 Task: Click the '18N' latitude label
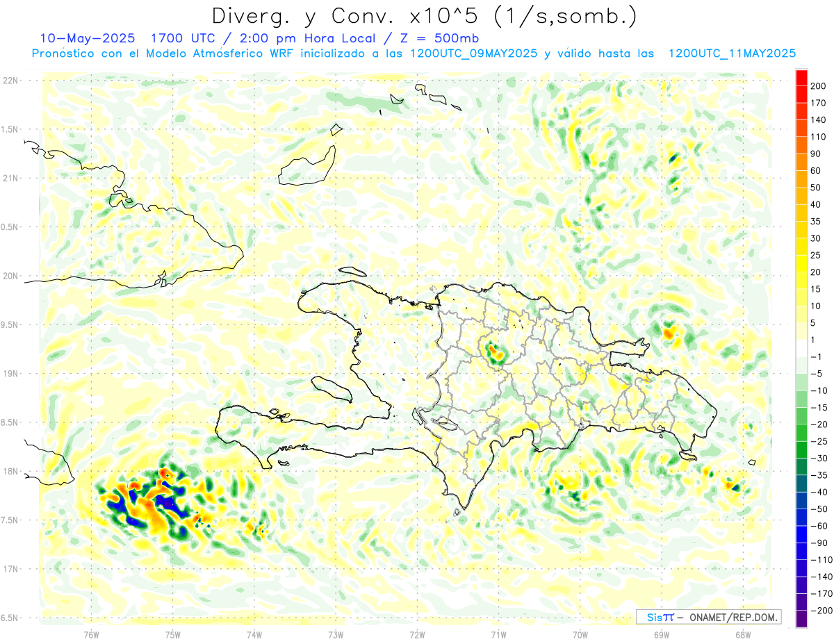11,471
